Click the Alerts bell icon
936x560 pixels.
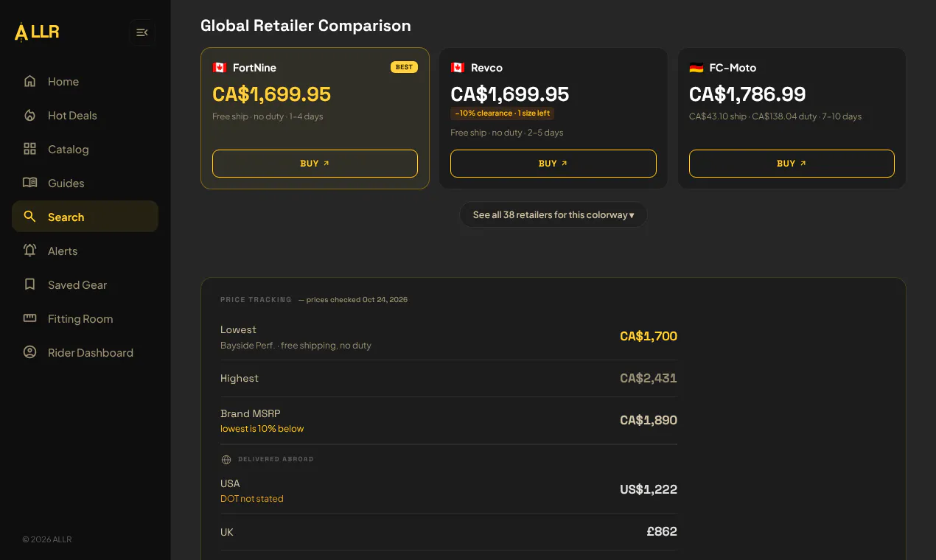click(30, 251)
